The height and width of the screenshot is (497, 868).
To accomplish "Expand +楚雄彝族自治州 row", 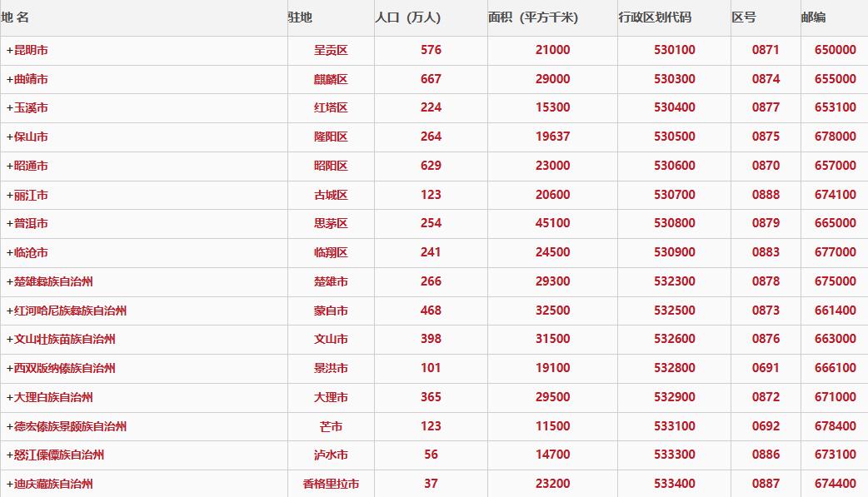I will tap(50, 281).
